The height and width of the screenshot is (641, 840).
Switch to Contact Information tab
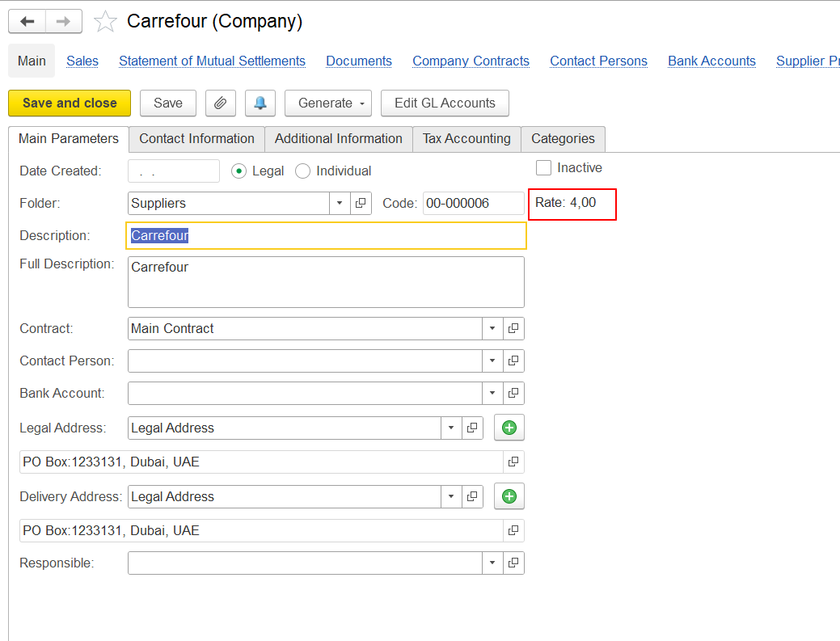coord(196,139)
